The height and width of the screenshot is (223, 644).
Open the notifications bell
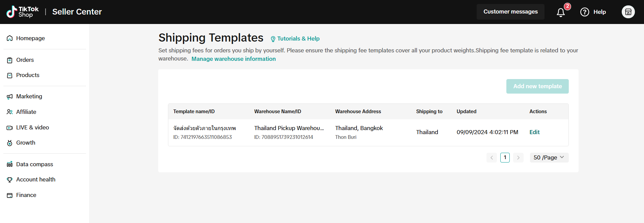pyautogui.click(x=561, y=13)
